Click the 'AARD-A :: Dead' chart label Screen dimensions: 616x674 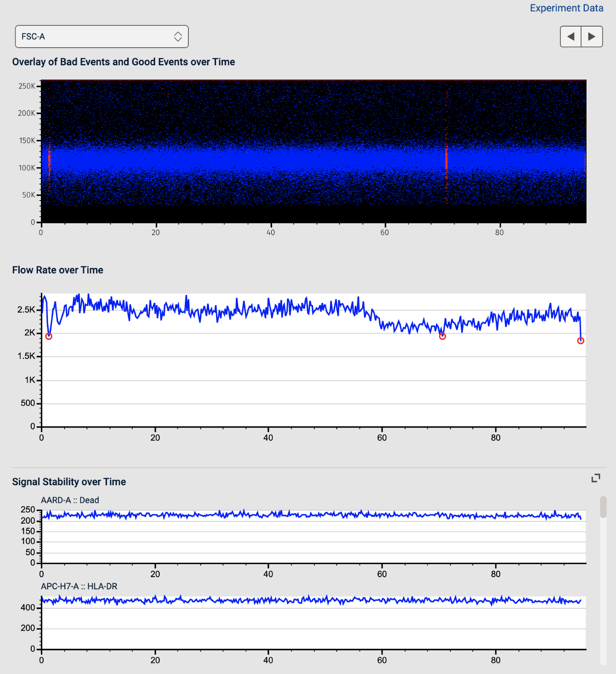70,500
